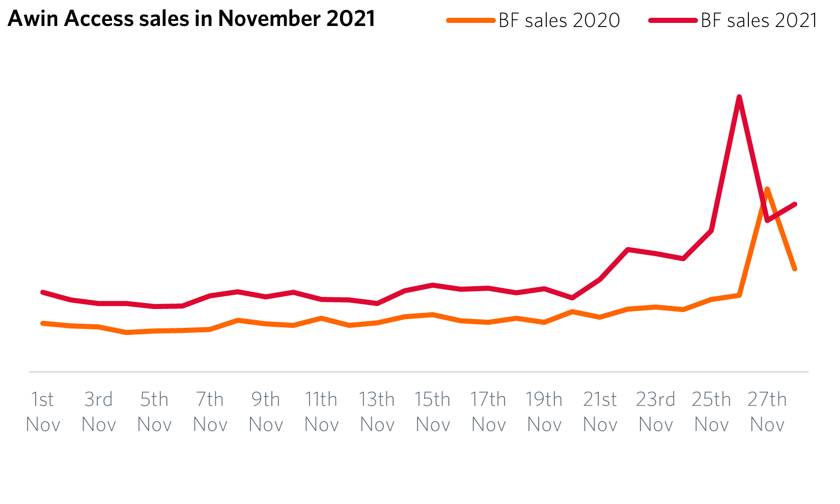
Task: Click the 3rd Nov axis label
Action: click(99, 412)
